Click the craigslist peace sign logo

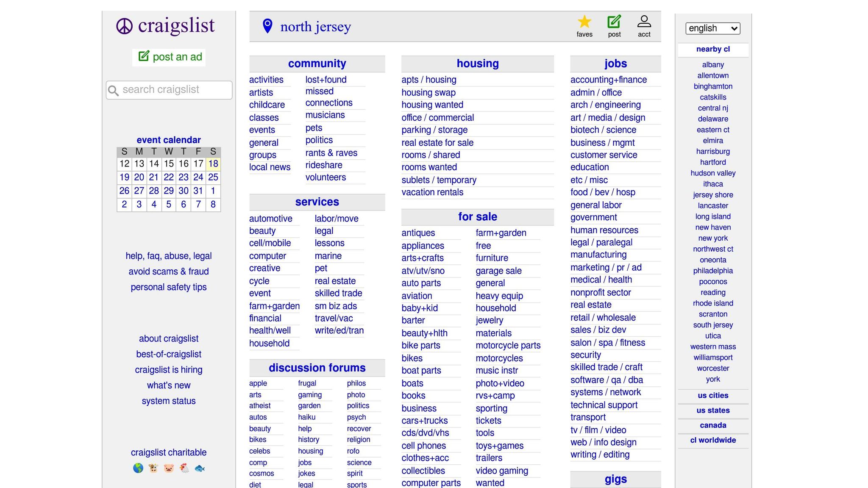125,26
